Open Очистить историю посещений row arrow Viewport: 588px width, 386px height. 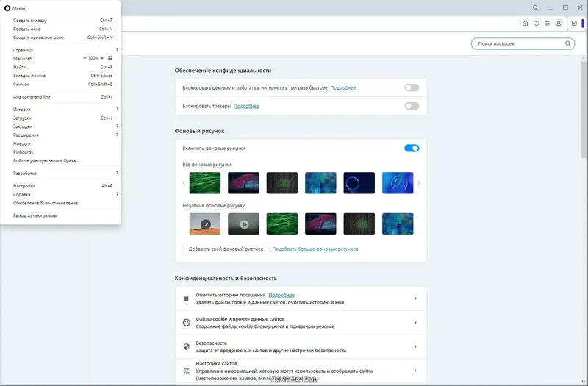pyautogui.click(x=415, y=299)
